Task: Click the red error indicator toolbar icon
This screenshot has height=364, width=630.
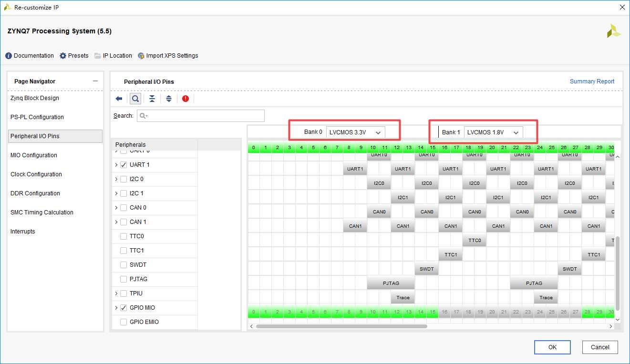Action: coord(186,99)
